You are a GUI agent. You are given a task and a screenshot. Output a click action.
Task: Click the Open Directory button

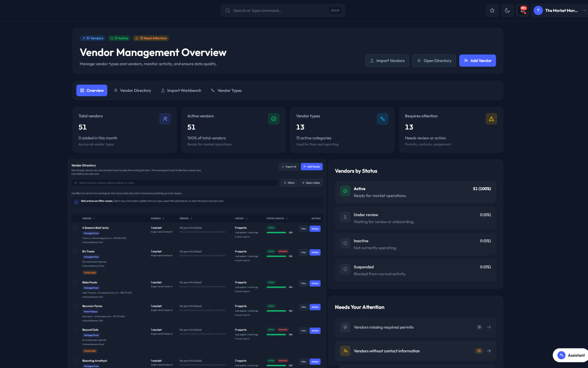[x=434, y=61]
